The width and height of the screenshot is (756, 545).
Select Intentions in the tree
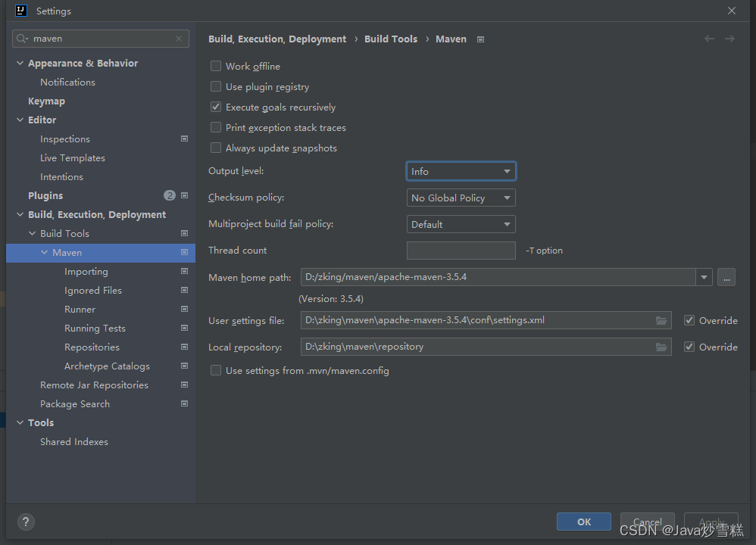click(x=61, y=177)
